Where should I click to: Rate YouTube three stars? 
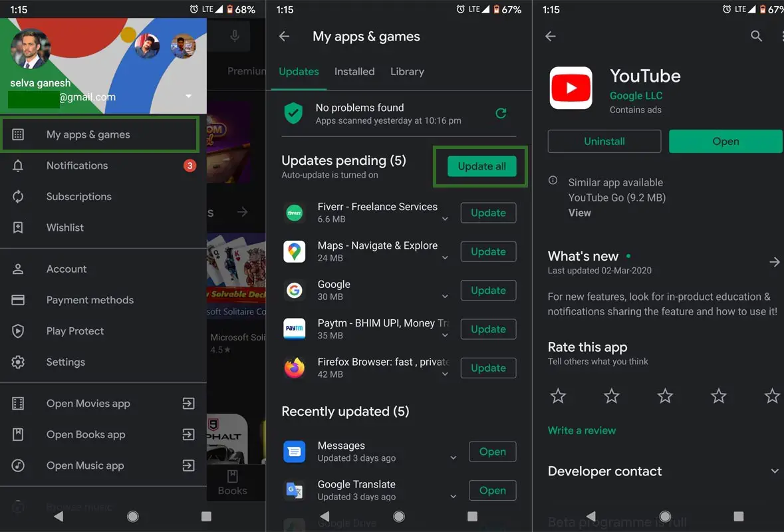[x=665, y=396]
